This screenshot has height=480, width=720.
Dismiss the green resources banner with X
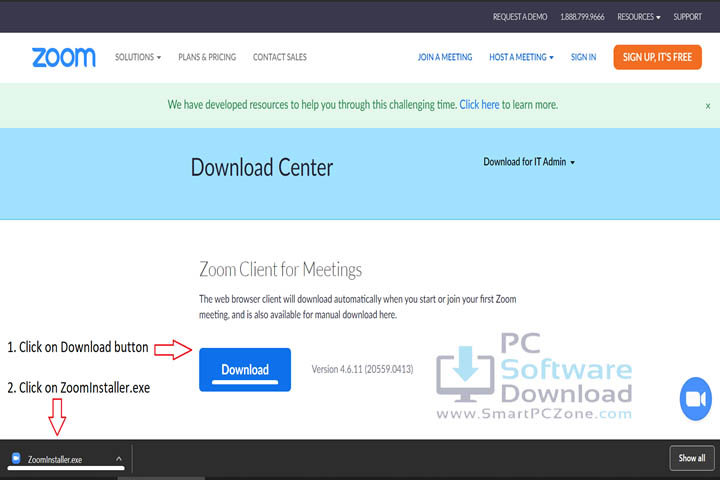[708, 106]
